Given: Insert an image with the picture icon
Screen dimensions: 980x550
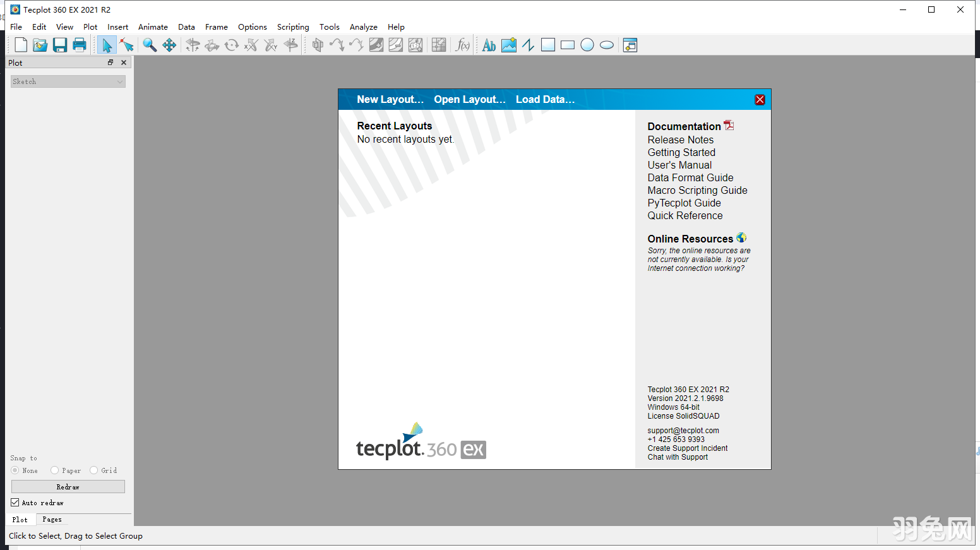Looking at the screenshot, I should pos(508,45).
